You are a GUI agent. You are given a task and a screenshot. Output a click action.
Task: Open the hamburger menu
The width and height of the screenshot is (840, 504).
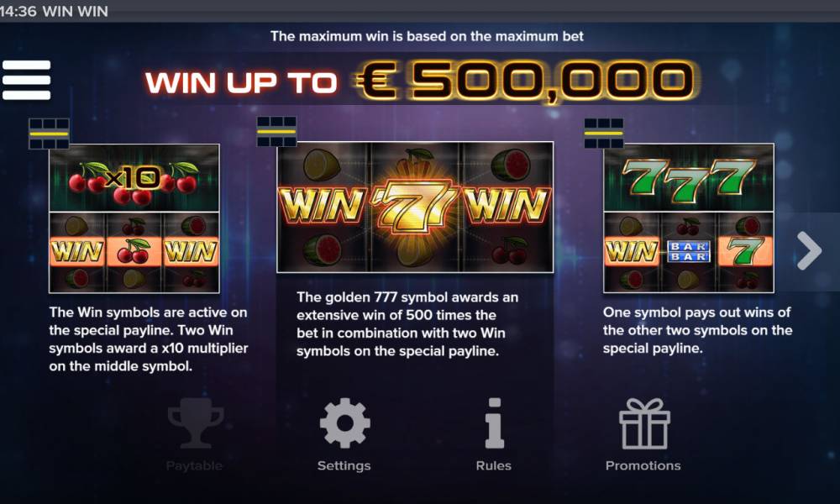pyautogui.click(x=26, y=80)
